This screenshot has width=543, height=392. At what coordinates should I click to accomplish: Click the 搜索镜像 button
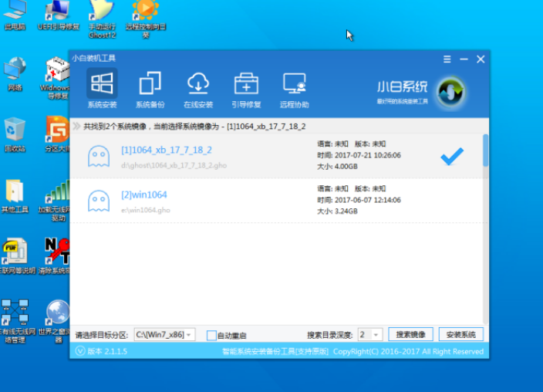coord(410,334)
